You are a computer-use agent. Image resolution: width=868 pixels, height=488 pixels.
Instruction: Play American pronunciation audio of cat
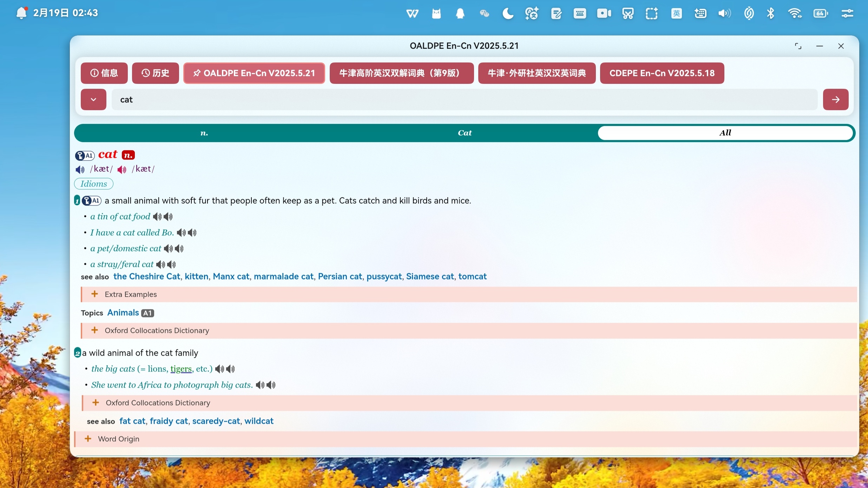[122, 170]
